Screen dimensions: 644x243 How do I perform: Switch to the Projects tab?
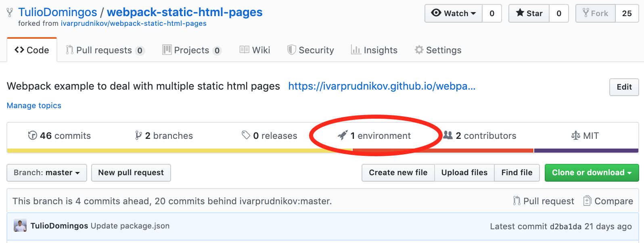(192, 50)
